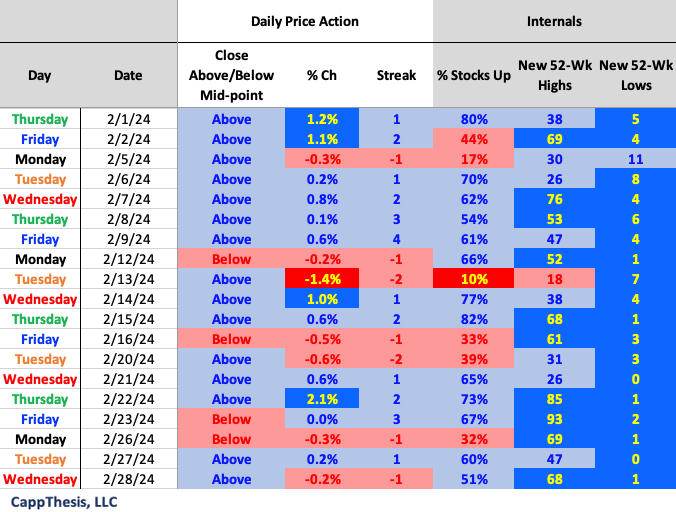This screenshot has height=512, width=676.
Task: Click the 2/28/24 date cell
Action: (x=128, y=479)
